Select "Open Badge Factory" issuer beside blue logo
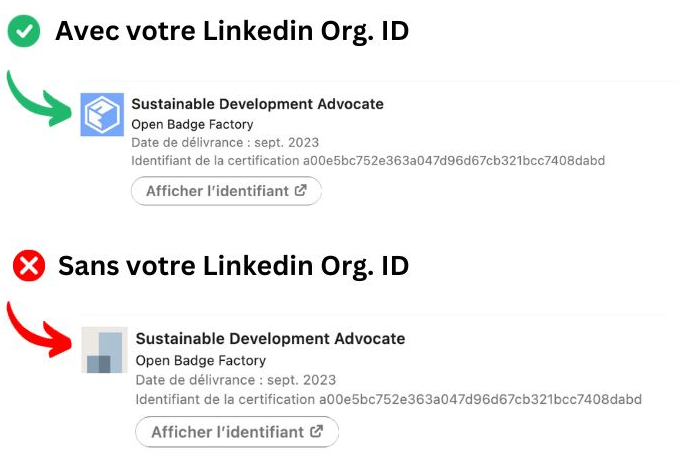 (x=192, y=125)
